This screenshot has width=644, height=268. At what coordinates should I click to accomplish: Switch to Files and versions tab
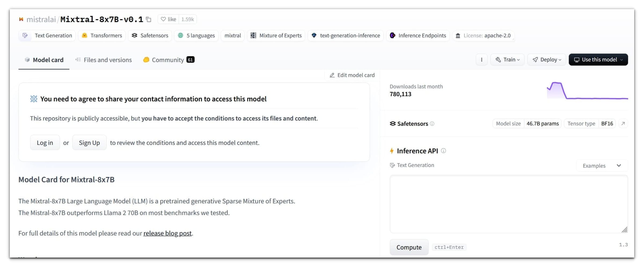pos(104,60)
